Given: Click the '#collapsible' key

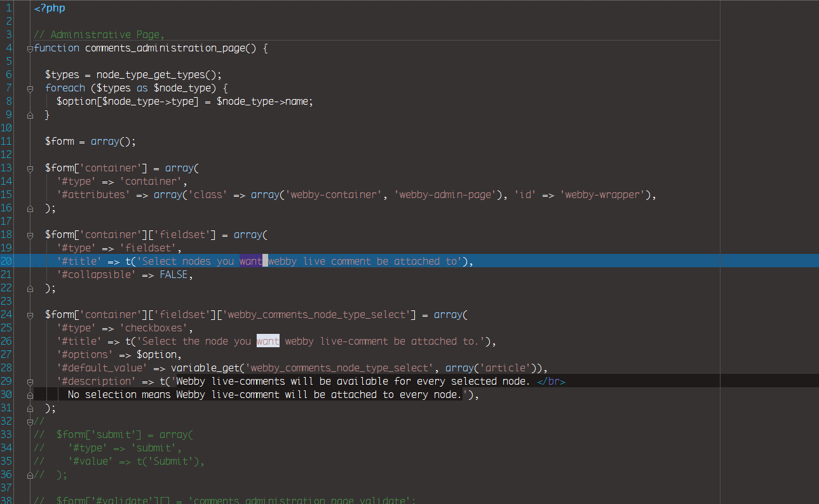Looking at the screenshot, I should point(97,275).
